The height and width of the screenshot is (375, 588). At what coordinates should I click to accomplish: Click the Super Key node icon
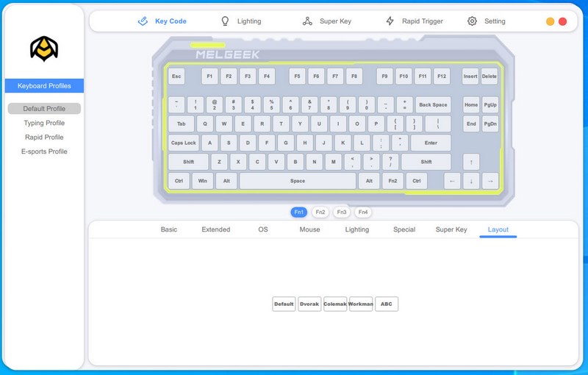[x=307, y=21]
